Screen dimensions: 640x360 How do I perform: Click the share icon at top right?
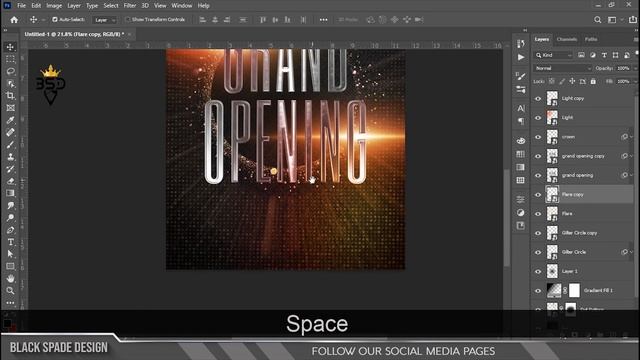[633, 20]
